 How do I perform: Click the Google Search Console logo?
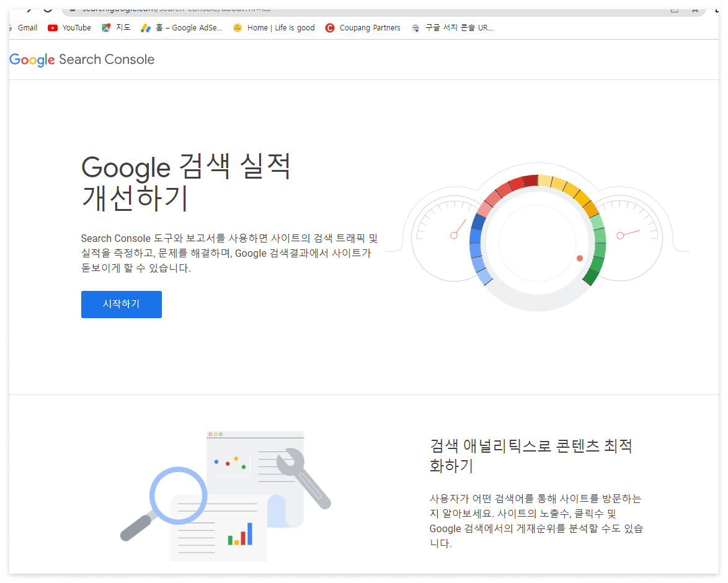click(x=82, y=60)
